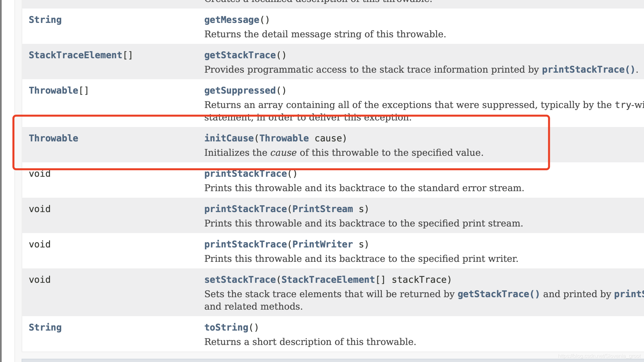The width and height of the screenshot is (644, 362).
Task: Click the String return type of getMessage
Action: click(45, 20)
